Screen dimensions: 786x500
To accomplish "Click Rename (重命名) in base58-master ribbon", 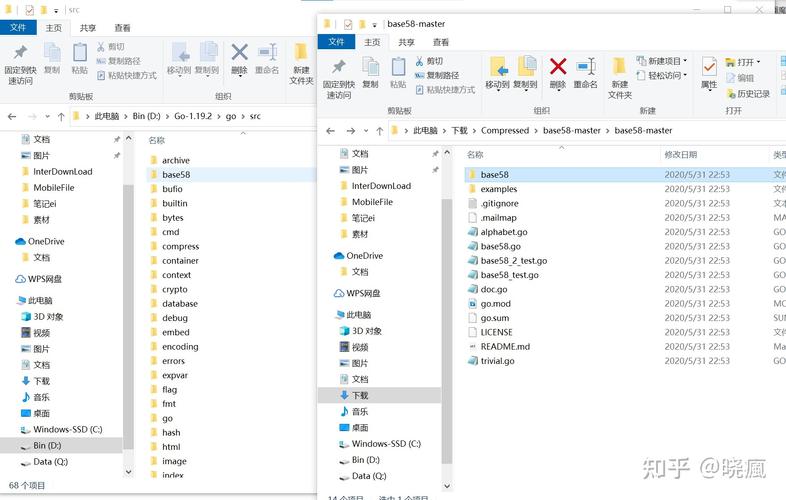I will click(585, 74).
